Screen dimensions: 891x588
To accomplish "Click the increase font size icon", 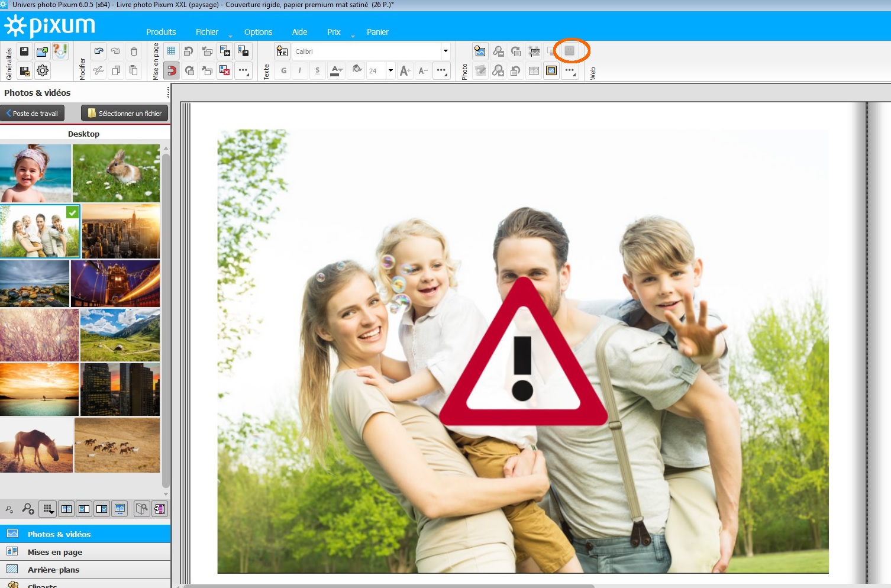I will [405, 71].
